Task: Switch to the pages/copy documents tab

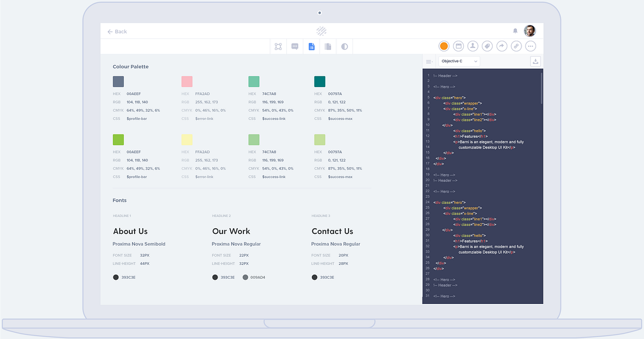Action: (x=328, y=46)
